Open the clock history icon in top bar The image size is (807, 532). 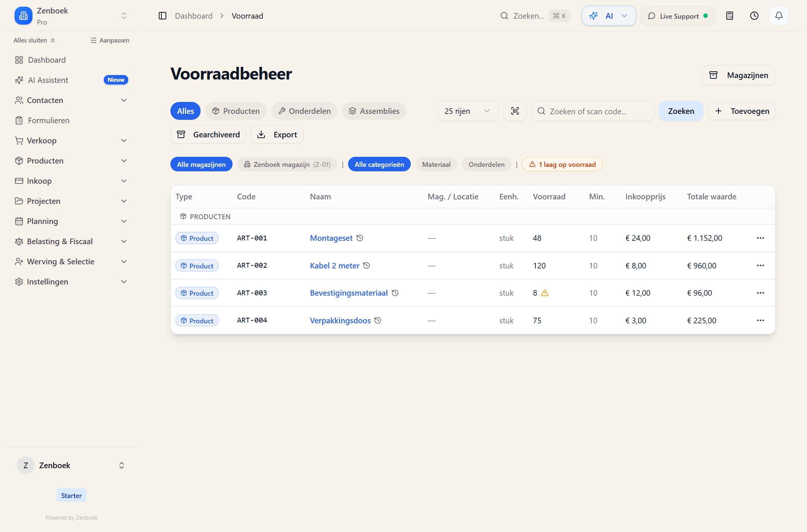(754, 16)
